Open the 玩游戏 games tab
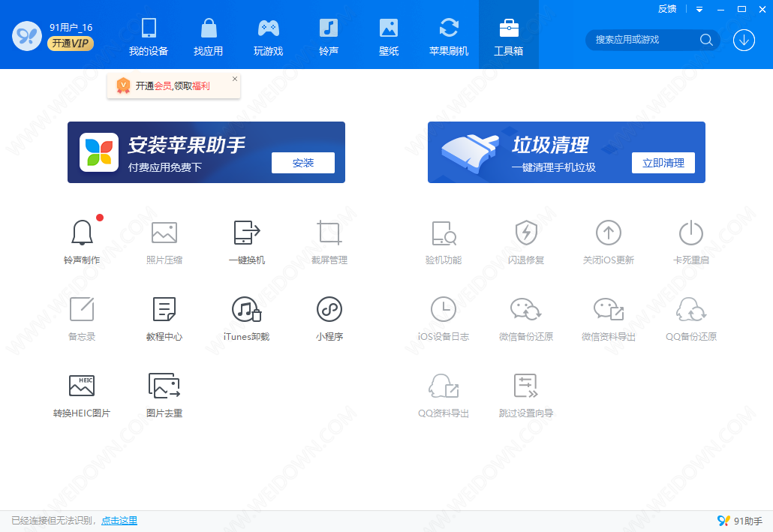 268,37
